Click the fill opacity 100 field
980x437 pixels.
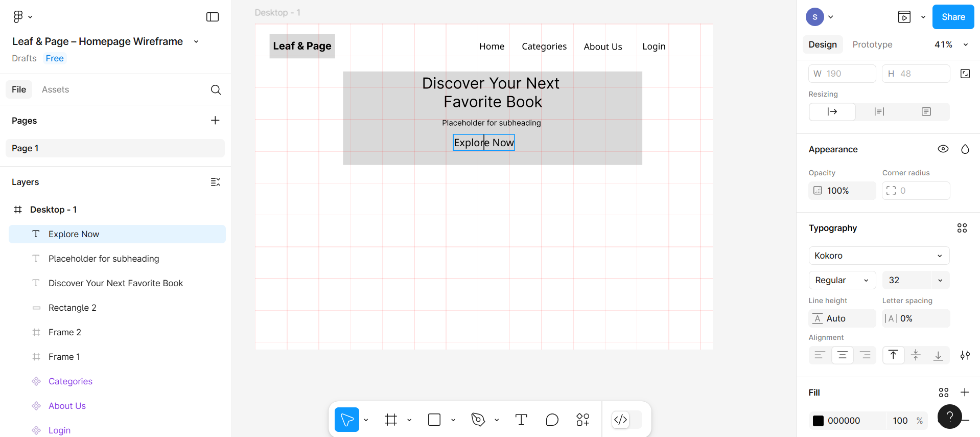coord(900,421)
